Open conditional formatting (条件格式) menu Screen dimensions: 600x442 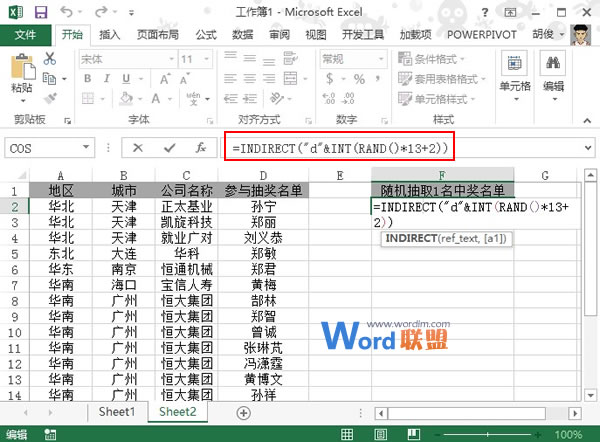coord(431,59)
